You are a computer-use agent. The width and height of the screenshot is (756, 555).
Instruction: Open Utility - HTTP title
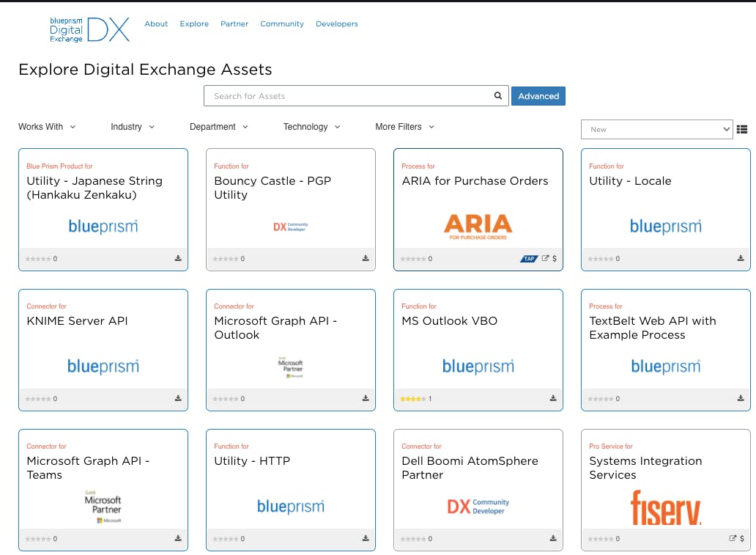pyautogui.click(x=252, y=461)
